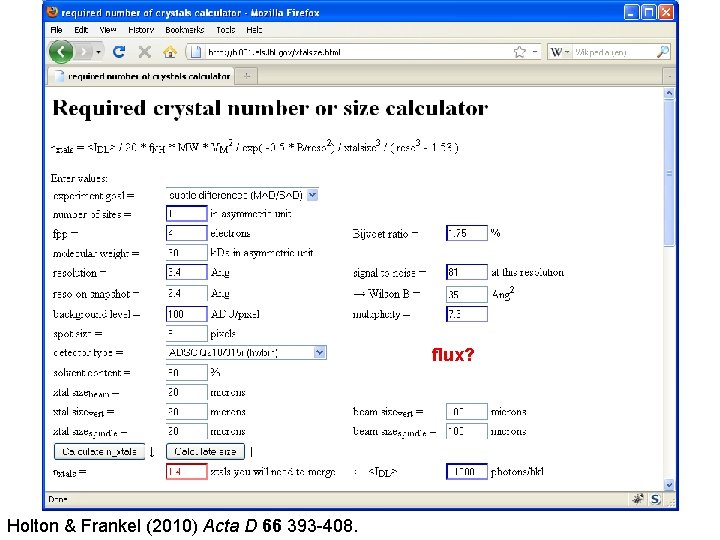Click the Firefox logo in the title bar
This screenshot has width=720, height=540.
tap(52, 12)
